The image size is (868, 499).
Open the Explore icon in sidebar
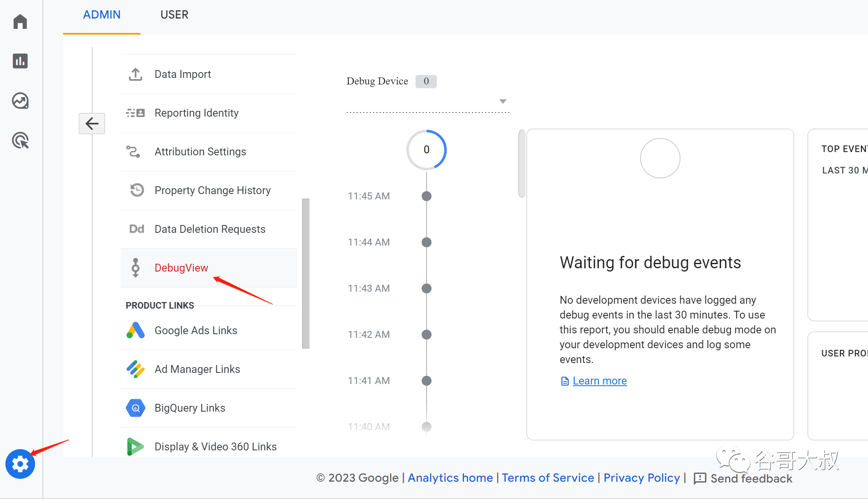tap(20, 101)
